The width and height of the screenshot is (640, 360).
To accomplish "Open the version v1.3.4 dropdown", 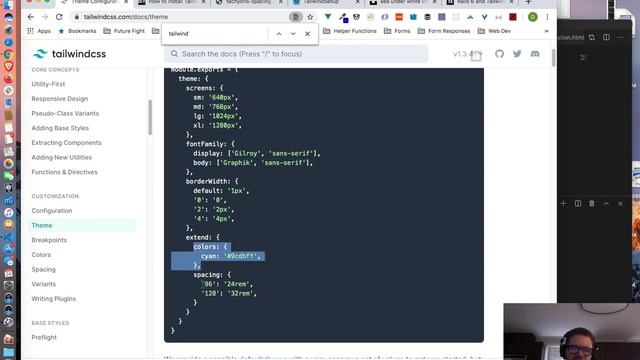I will (x=468, y=54).
